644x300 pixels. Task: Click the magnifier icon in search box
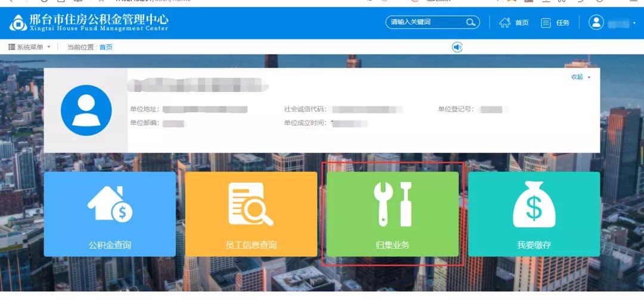coord(470,23)
